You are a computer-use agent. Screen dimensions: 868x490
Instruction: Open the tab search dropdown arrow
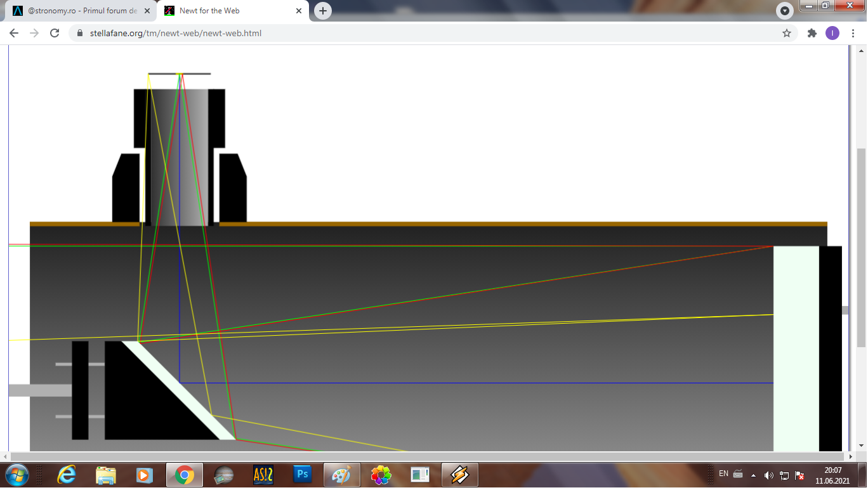pos(785,11)
